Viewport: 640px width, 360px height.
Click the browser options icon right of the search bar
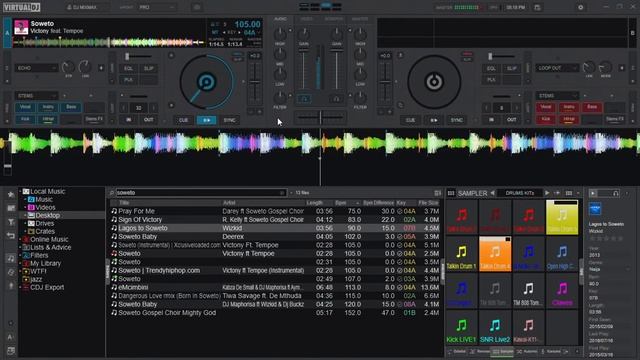(438, 193)
